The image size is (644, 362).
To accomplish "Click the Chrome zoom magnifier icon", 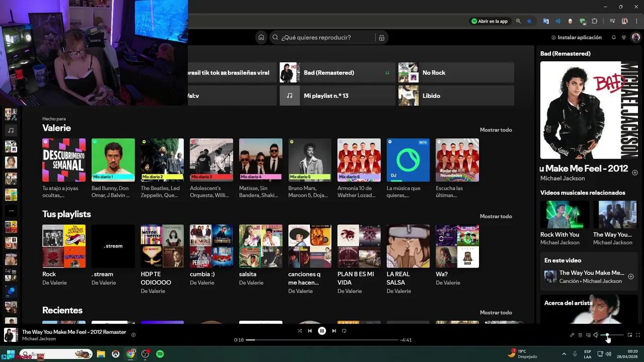I will [x=518, y=21].
